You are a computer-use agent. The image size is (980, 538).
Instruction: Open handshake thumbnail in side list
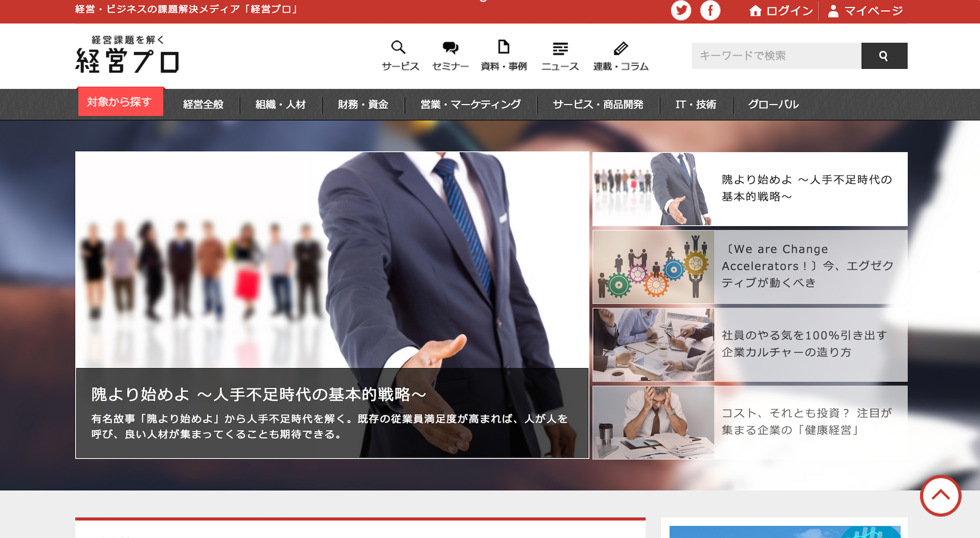tap(653, 189)
